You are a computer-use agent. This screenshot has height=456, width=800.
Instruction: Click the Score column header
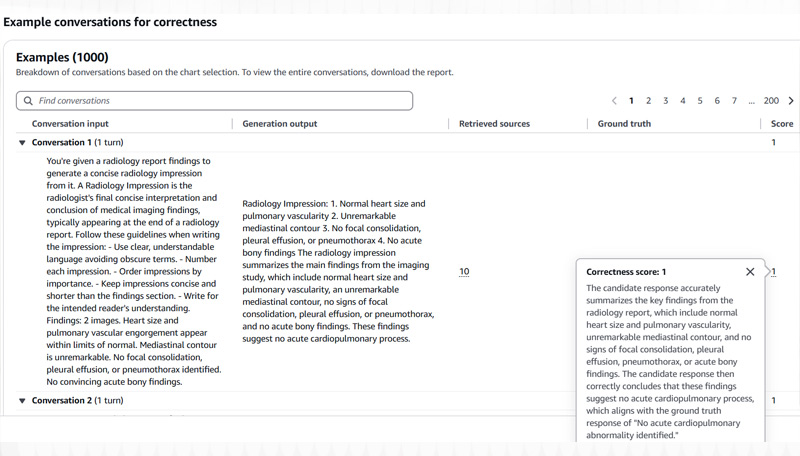pos(782,124)
